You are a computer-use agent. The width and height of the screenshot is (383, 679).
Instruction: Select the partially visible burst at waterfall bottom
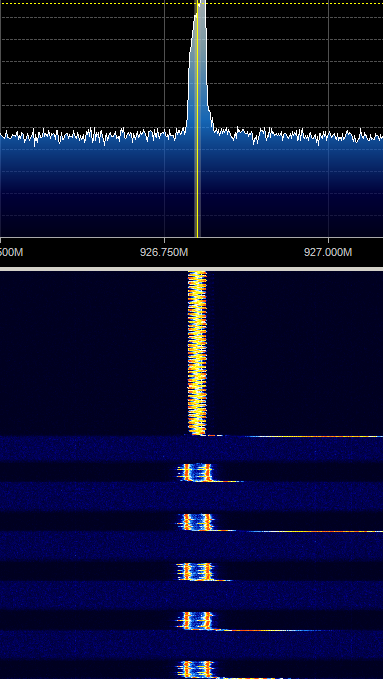[195, 670]
